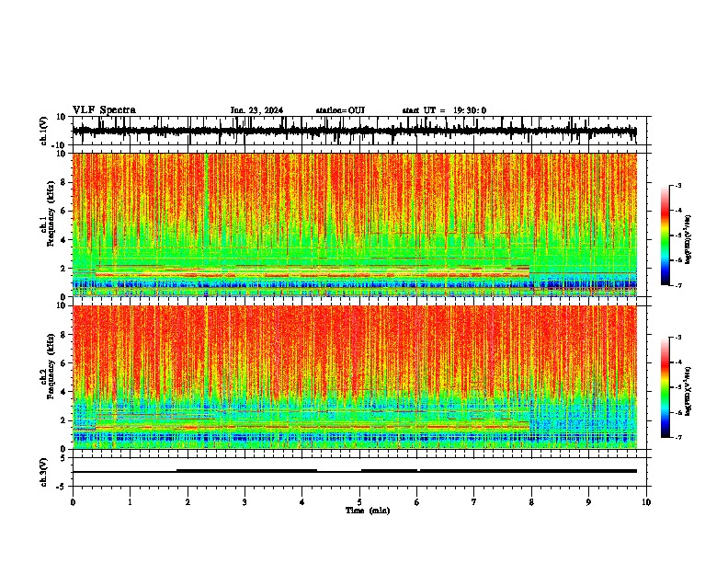The height and width of the screenshot is (563, 728).
Task: Click the '8' kHz tick on ch.1 spectrogram
Action: tap(63, 182)
